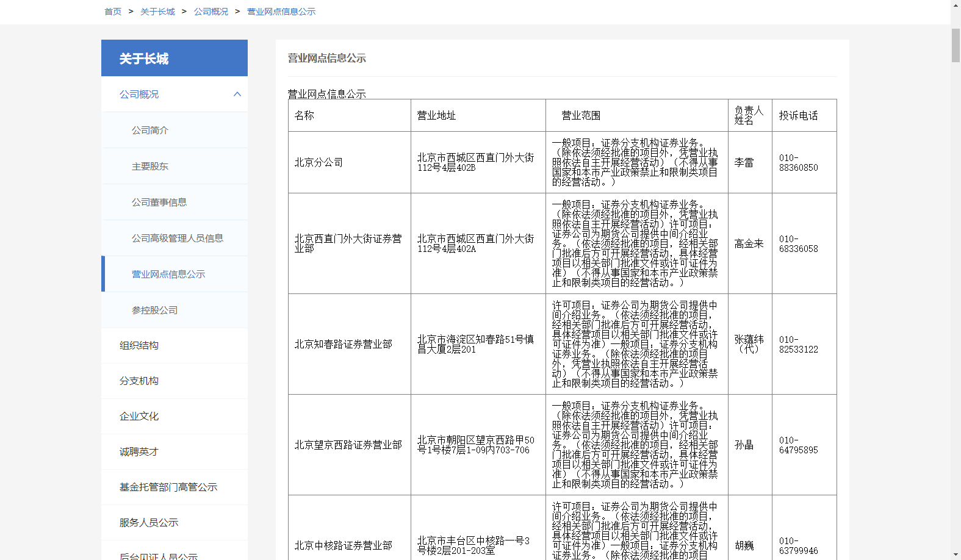Click address cell ending 4层402A
This screenshot has height=560, width=961.
478,243
